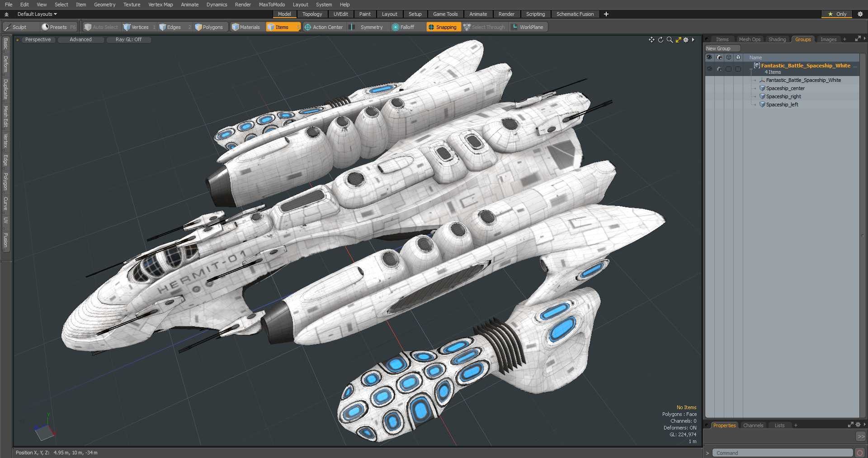Open the Default Layouts dropdown

(37, 14)
